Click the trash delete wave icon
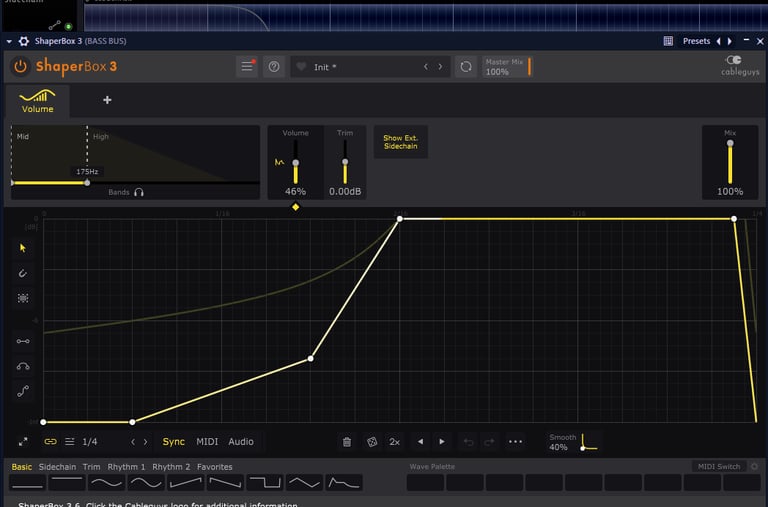Image resolution: width=768 pixels, height=507 pixels. click(x=347, y=442)
